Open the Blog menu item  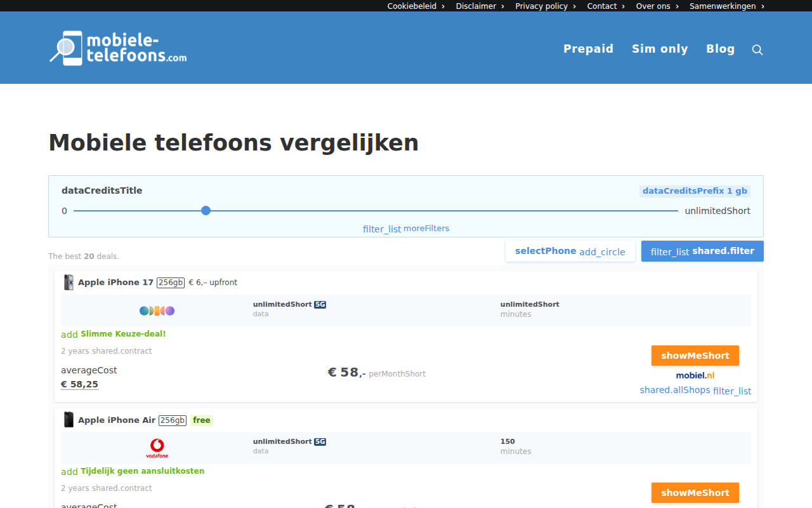[721, 49]
